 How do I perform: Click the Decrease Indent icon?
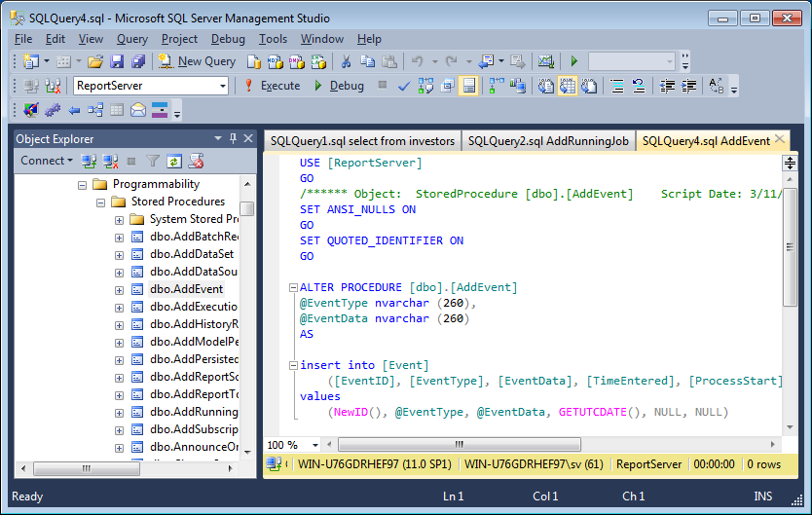[667, 86]
